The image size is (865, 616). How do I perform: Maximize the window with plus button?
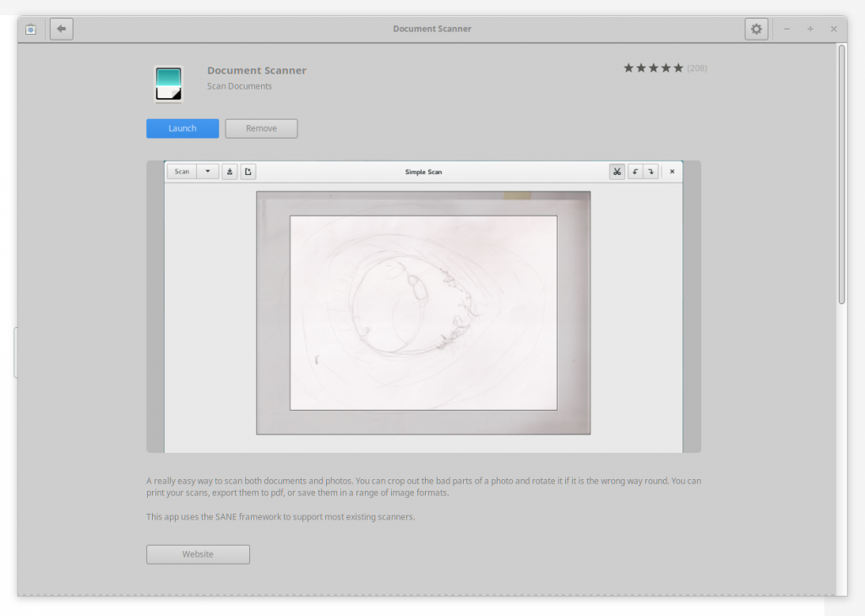[x=810, y=29]
